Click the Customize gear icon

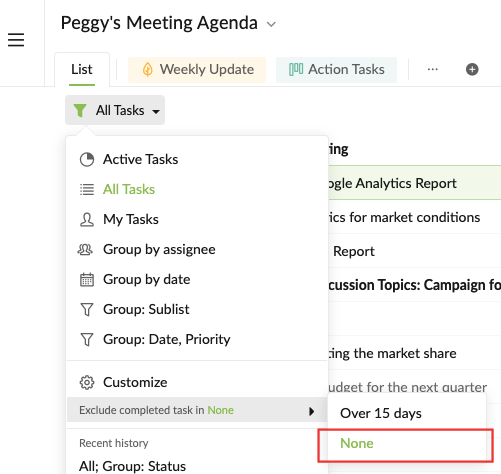[x=87, y=382]
